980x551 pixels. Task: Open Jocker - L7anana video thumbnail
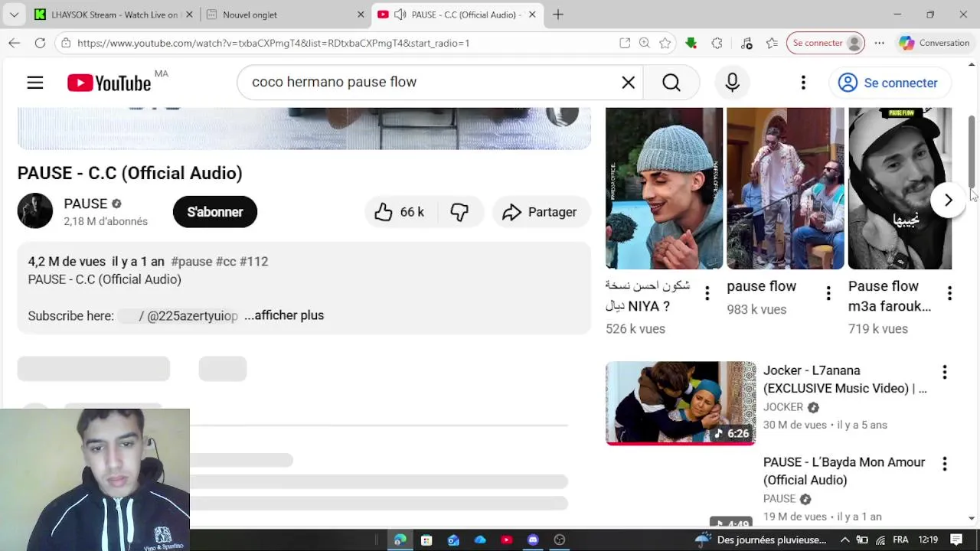tap(681, 403)
